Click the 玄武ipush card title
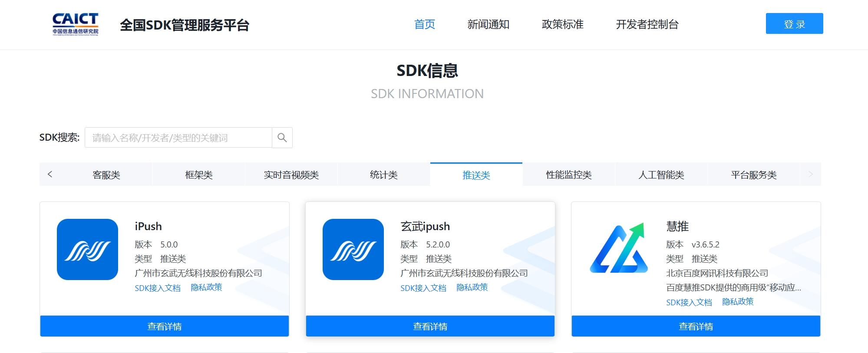868x353 pixels. click(x=425, y=226)
